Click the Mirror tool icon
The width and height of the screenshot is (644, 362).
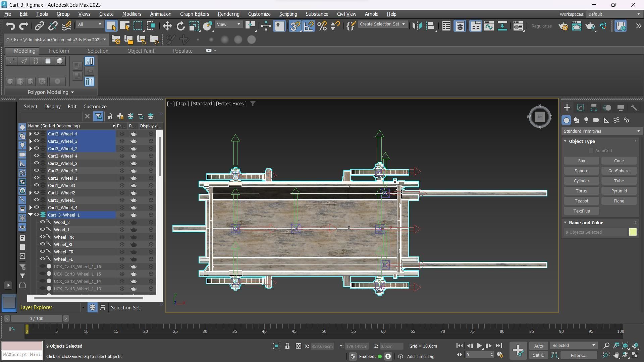coord(417,26)
